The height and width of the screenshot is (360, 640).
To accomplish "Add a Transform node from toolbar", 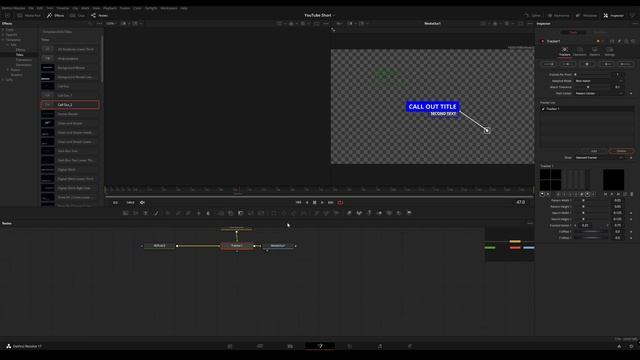I will (261, 213).
